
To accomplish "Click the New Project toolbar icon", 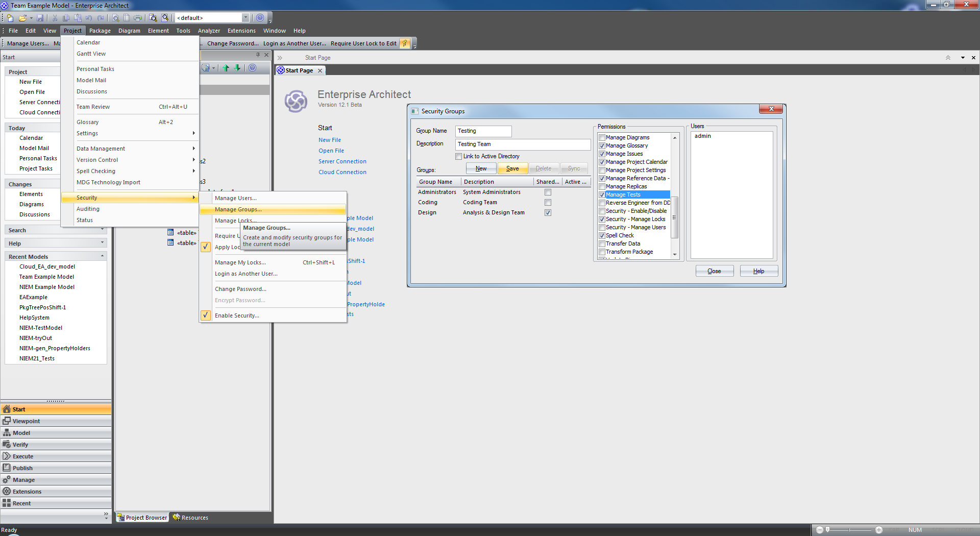I will coord(10,18).
